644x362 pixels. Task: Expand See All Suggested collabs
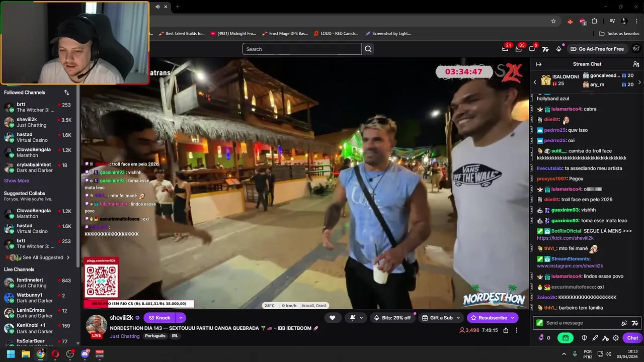pos(38,257)
